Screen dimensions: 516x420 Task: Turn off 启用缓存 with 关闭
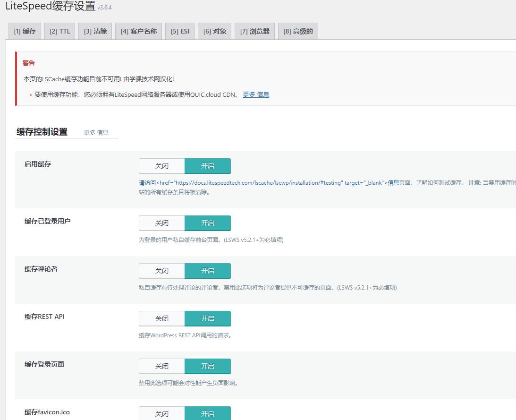pyautogui.click(x=161, y=166)
